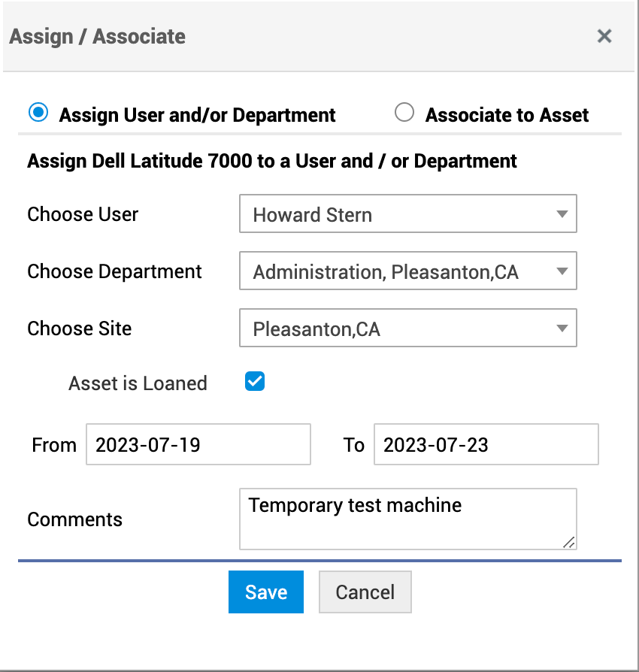Open the Choose User dropdown showing Howard Stern
Viewport: 639px width, 672px height.
click(407, 214)
